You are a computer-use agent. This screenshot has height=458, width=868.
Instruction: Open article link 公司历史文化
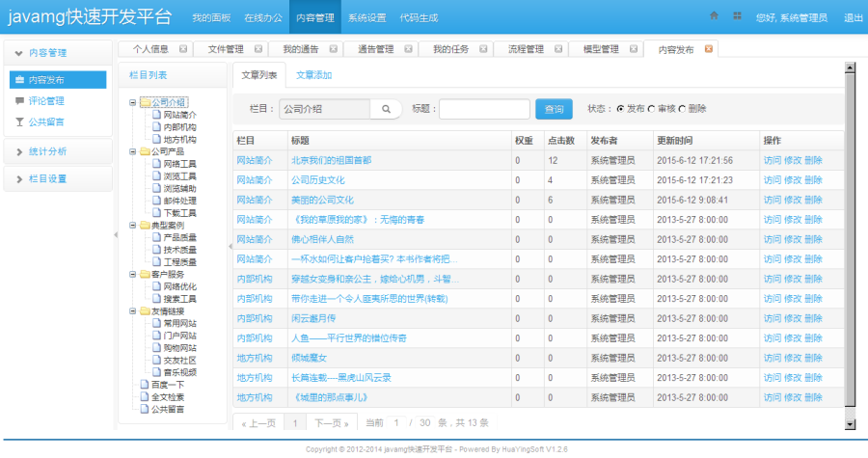[x=317, y=180]
